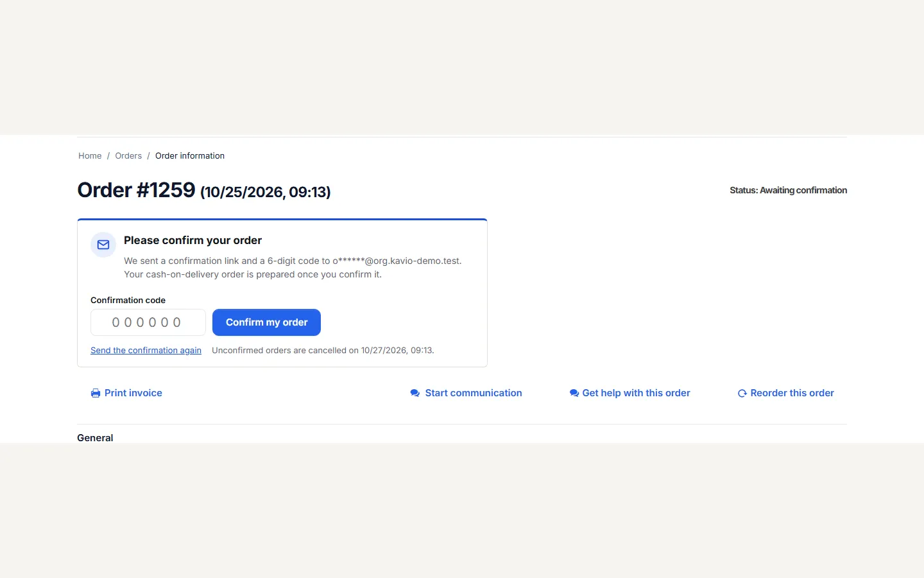Choose Get help with this order
This screenshot has height=578, width=924.
(630, 393)
